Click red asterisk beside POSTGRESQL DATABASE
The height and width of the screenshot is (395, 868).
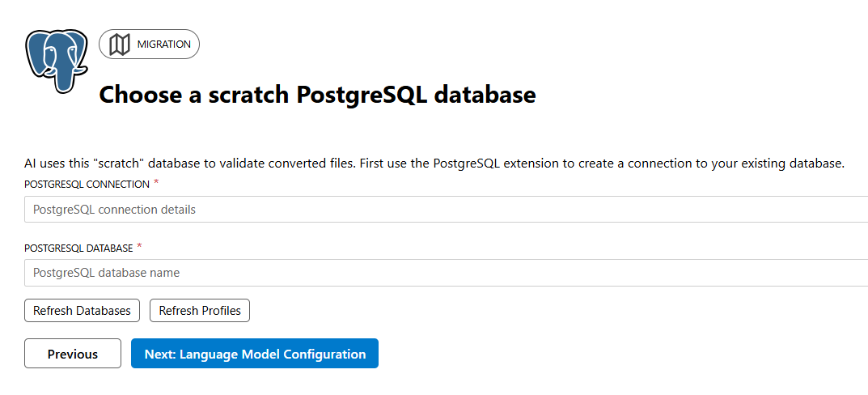(139, 246)
